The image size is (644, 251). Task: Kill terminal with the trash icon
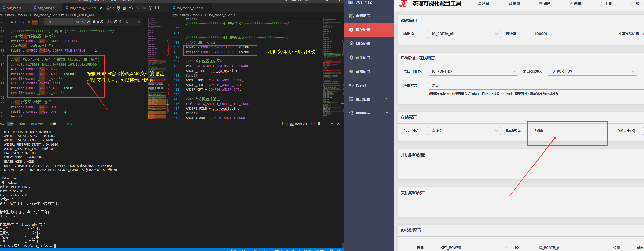point(319,124)
